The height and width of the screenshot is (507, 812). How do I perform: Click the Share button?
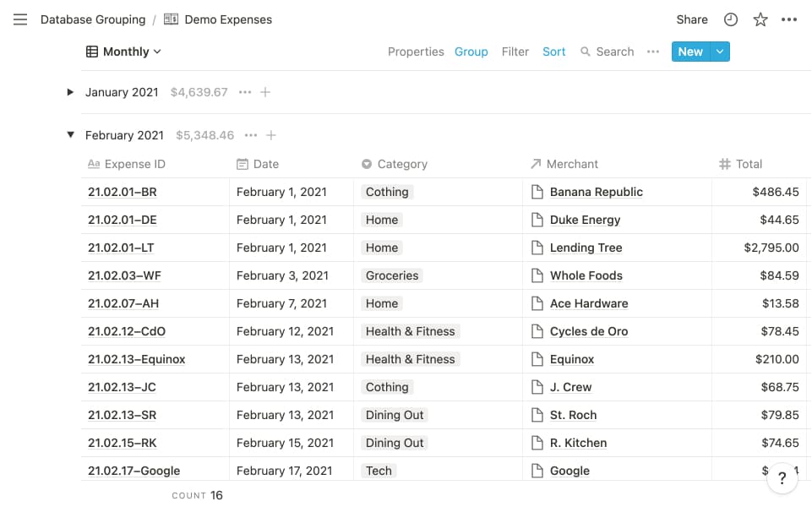[691, 19]
